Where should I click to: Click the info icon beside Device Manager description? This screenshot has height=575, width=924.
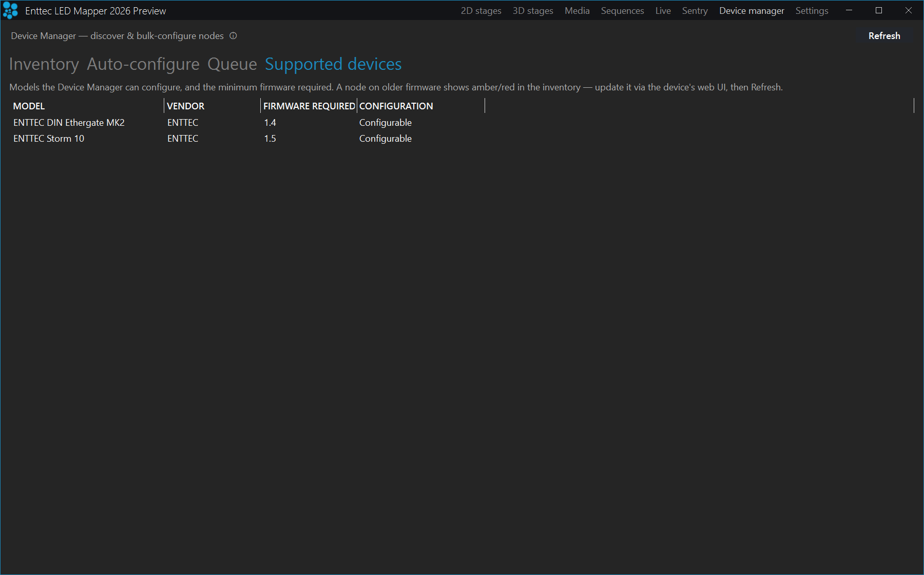233,36
